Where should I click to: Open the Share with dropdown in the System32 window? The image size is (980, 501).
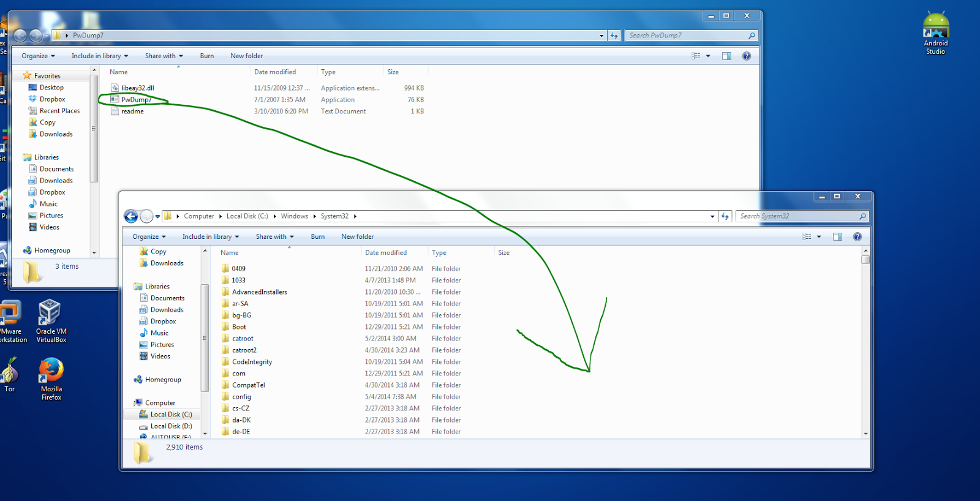coord(274,236)
